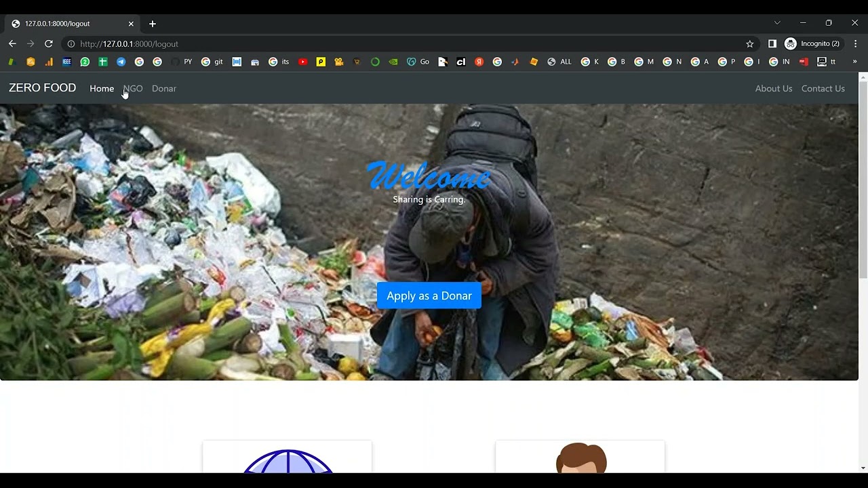Open Contact Us page

pyautogui.click(x=823, y=89)
